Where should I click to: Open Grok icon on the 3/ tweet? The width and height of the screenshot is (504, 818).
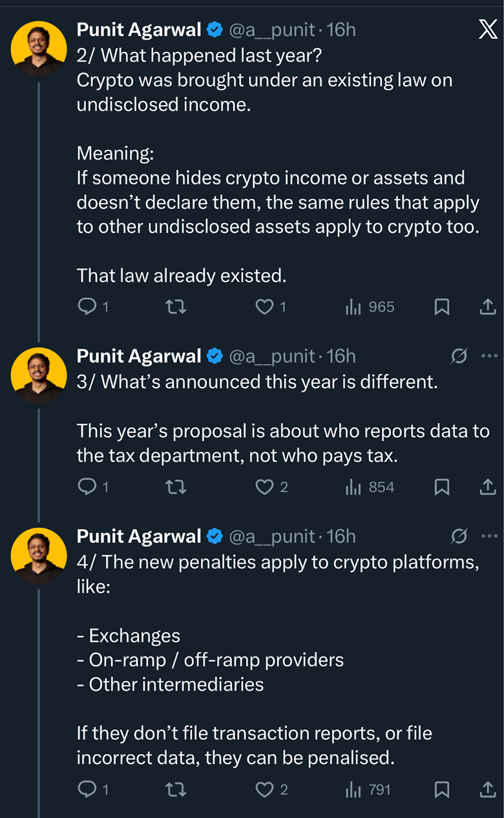point(460,356)
